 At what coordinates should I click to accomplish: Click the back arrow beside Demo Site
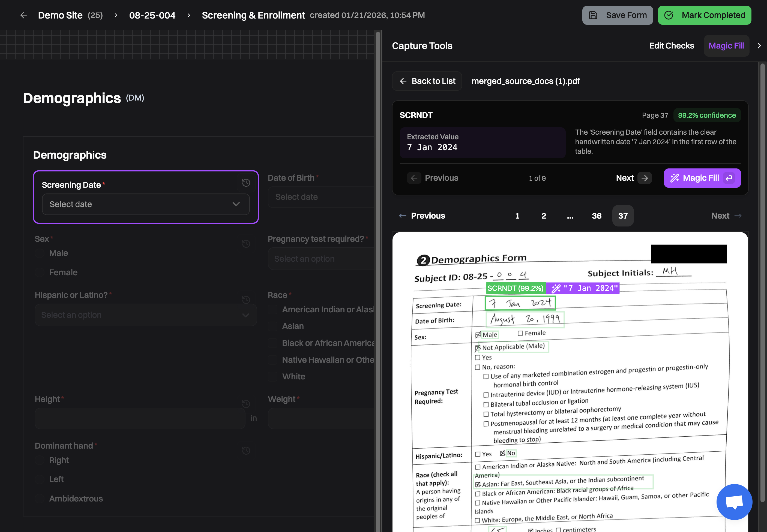click(23, 15)
